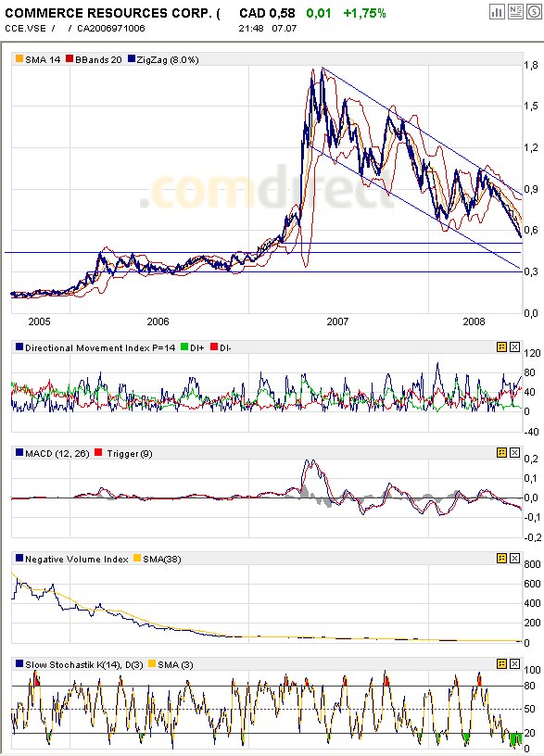
Task: Click the circled S icon in header
Action: (x=534, y=12)
